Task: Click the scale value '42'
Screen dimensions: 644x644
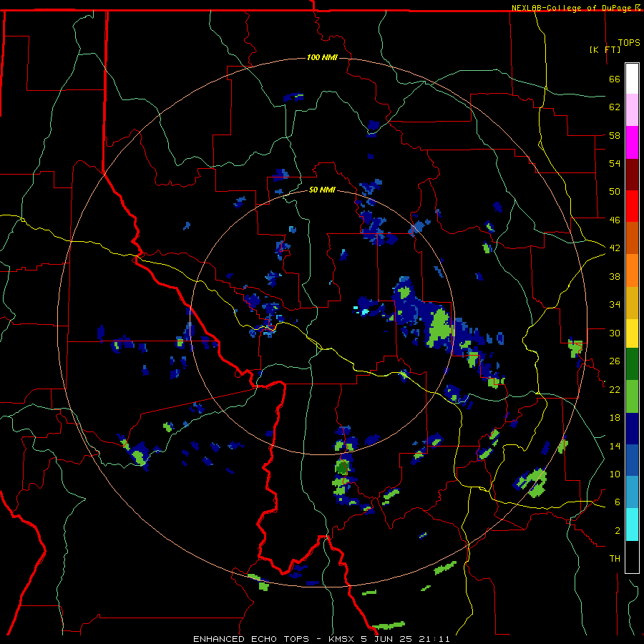Action: pos(615,248)
